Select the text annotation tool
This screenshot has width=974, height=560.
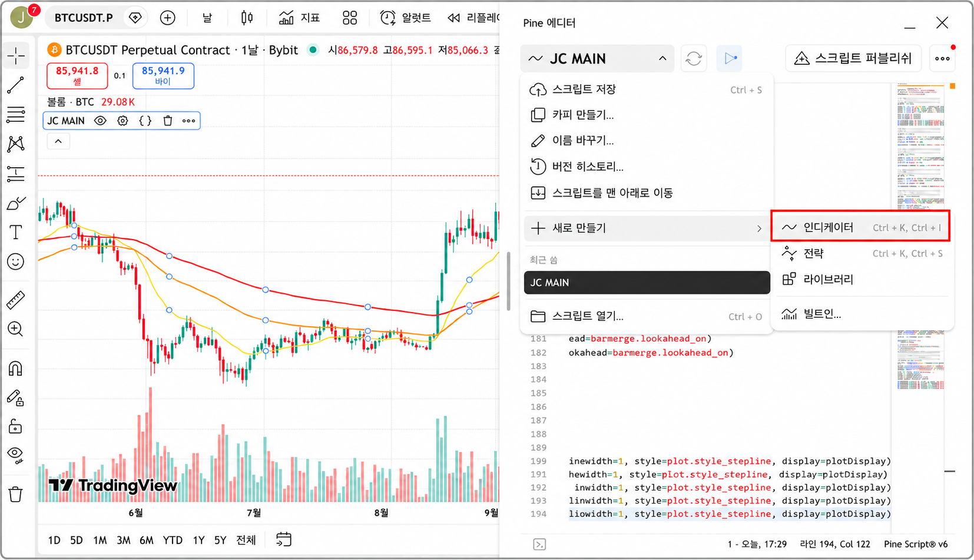coord(16,233)
